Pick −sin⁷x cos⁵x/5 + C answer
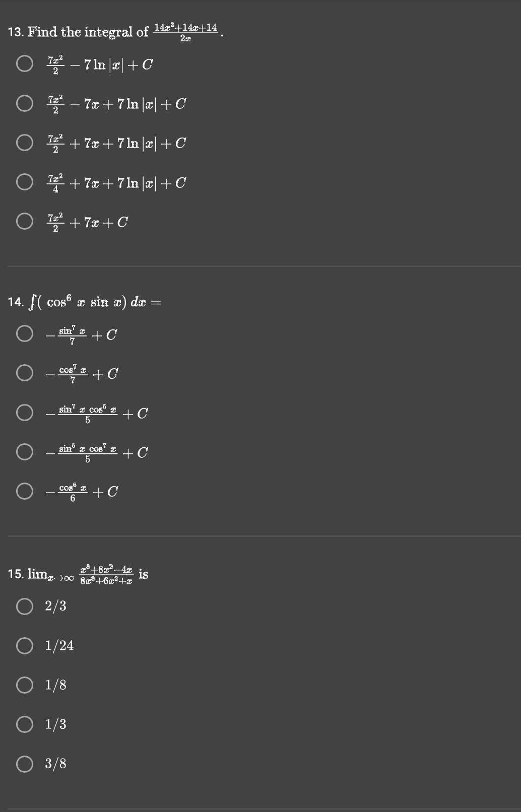The height and width of the screenshot is (812, 521). click(24, 412)
